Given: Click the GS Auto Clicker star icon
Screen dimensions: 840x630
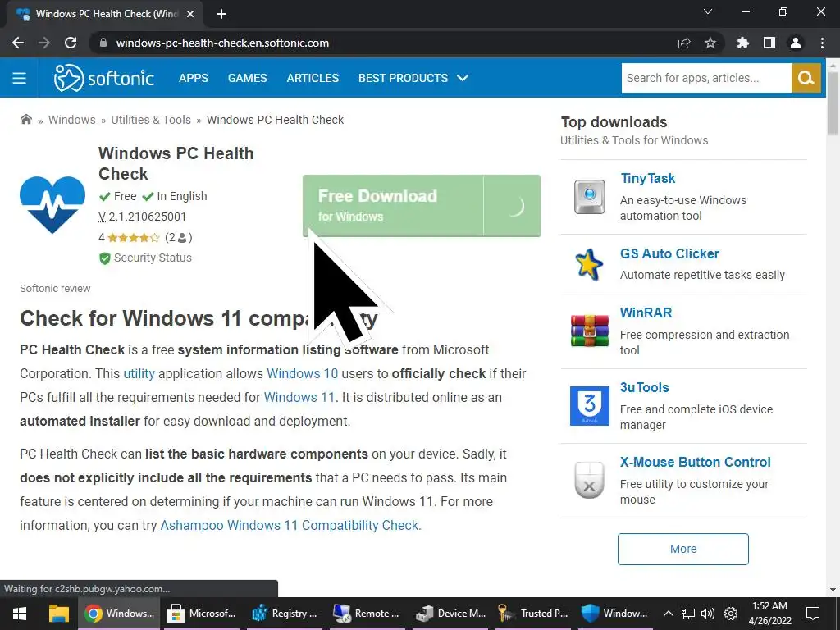Looking at the screenshot, I should click(x=589, y=264).
